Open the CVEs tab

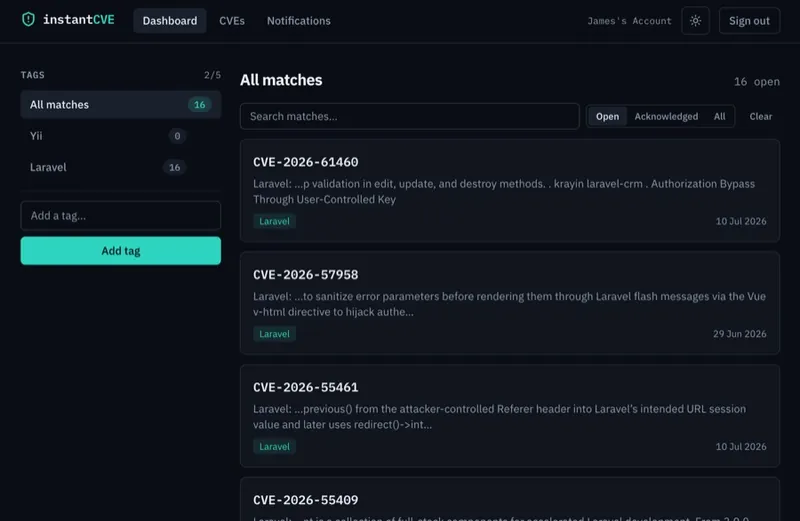pyautogui.click(x=232, y=21)
